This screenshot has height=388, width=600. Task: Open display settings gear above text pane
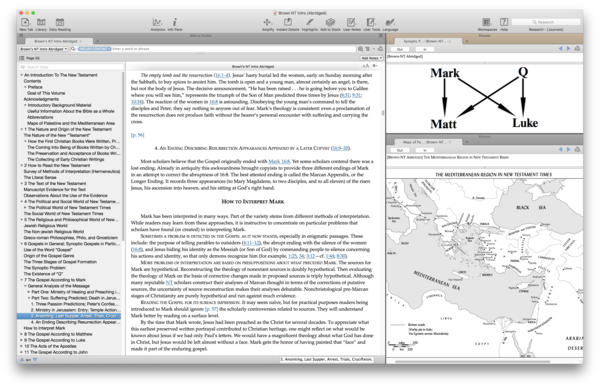click(x=375, y=66)
